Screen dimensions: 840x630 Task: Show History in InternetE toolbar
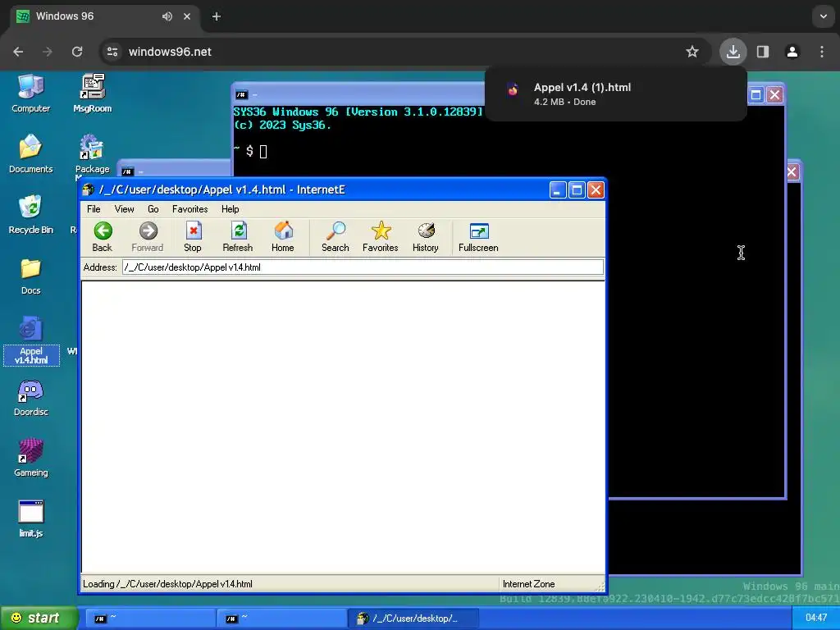[426, 237]
